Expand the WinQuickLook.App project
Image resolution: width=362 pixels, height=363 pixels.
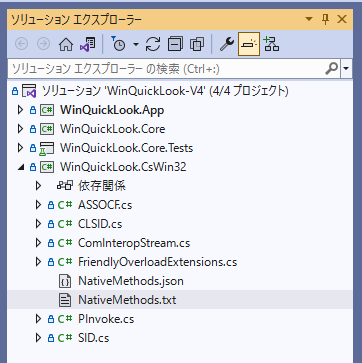20,110
